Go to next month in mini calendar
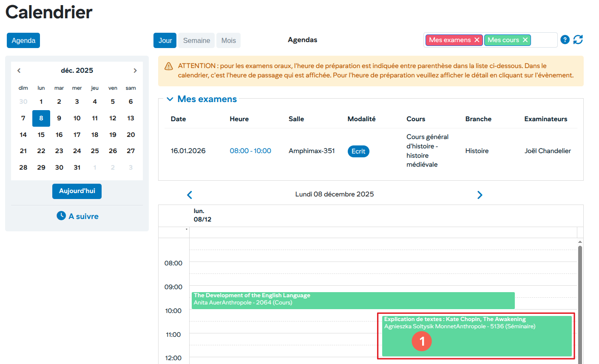 pyautogui.click(x=135, y=71)
